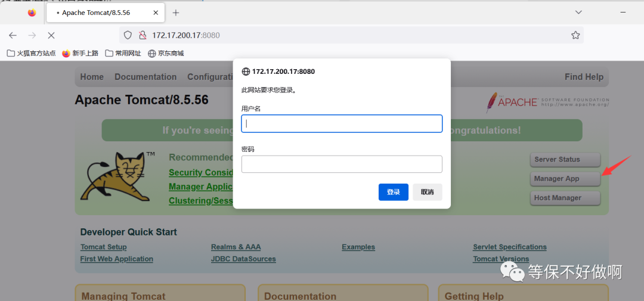Close the Apache Tomcat/8.5.56 tab
The height and width of the screenshot is (301, 644).
coord(156,13)
